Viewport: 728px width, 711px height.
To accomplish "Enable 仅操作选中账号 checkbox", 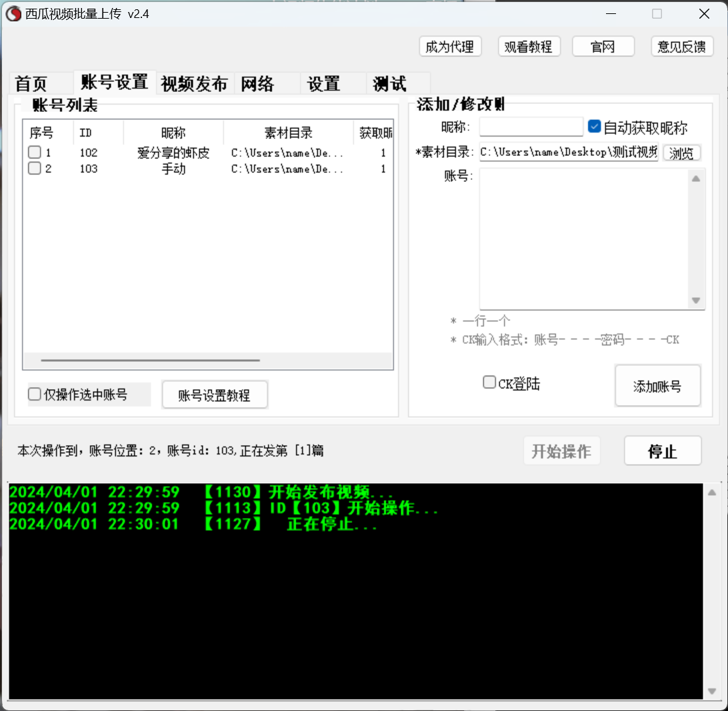I will pyautogui.click(x=35, y=394).
